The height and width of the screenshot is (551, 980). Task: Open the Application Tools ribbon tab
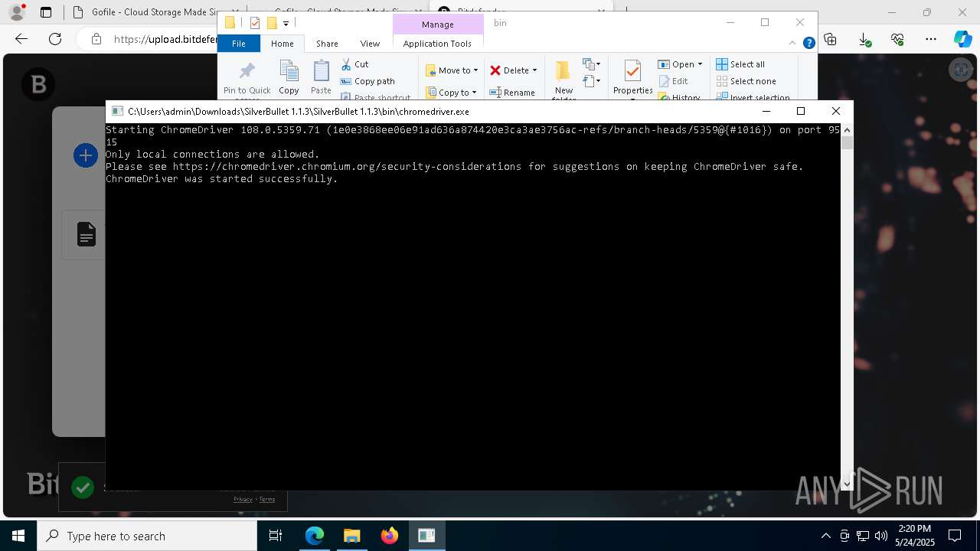point(437,44)
